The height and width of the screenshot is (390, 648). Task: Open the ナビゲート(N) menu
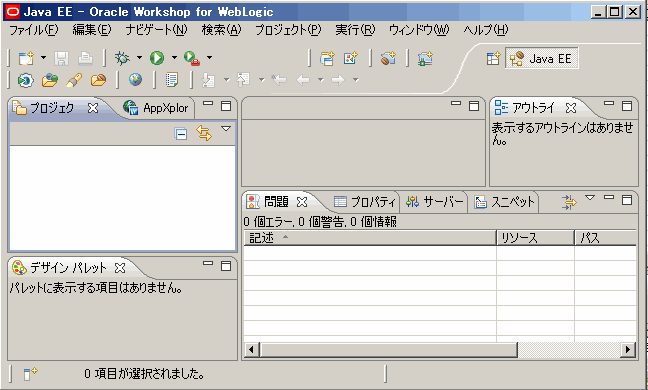(x=156, y=30)
